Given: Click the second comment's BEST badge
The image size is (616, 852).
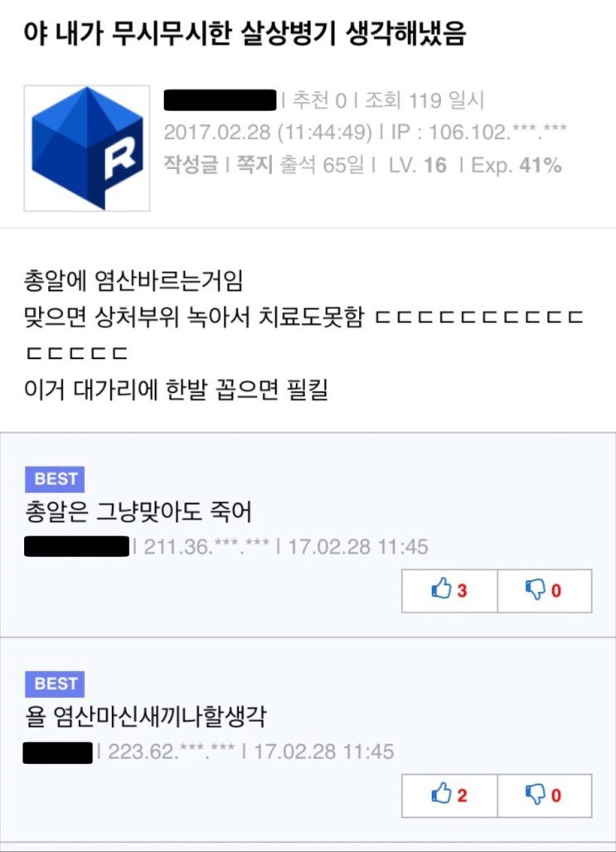Looking at the screenshot, I should (55, 684).
